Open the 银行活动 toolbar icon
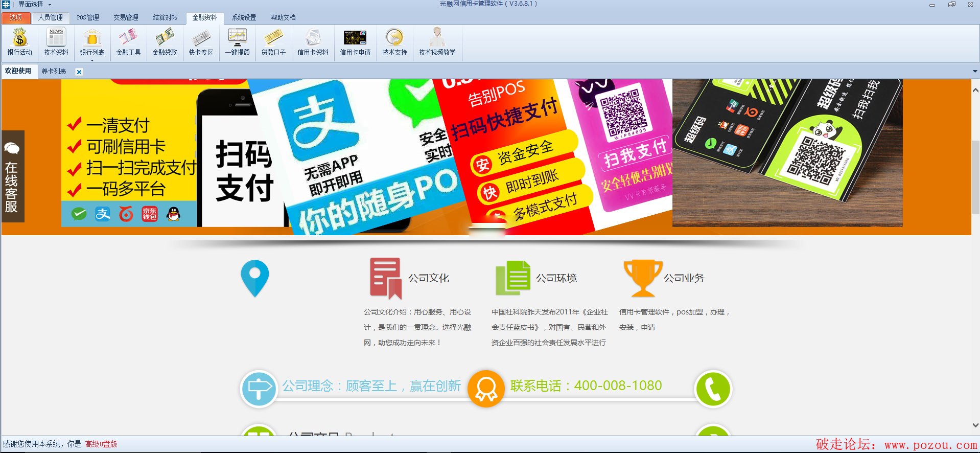This screenshot has width=980, height=453. tap(19, 42)
